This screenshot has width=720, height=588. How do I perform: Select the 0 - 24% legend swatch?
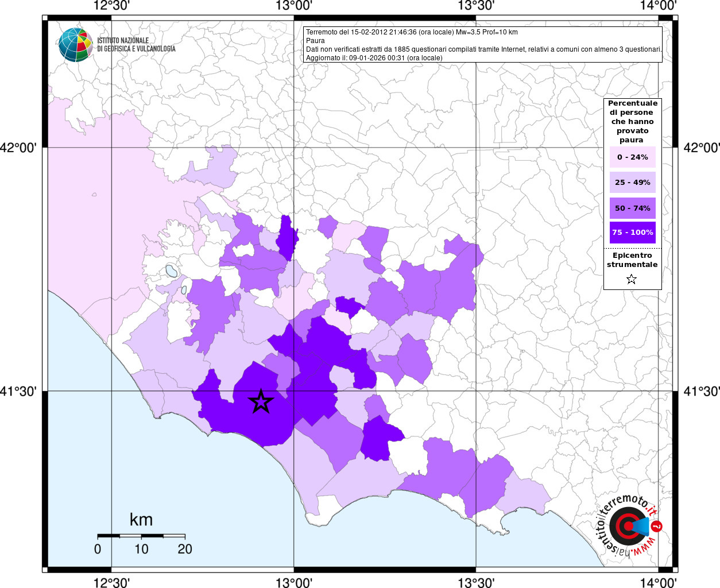click(x=633, y=157)
